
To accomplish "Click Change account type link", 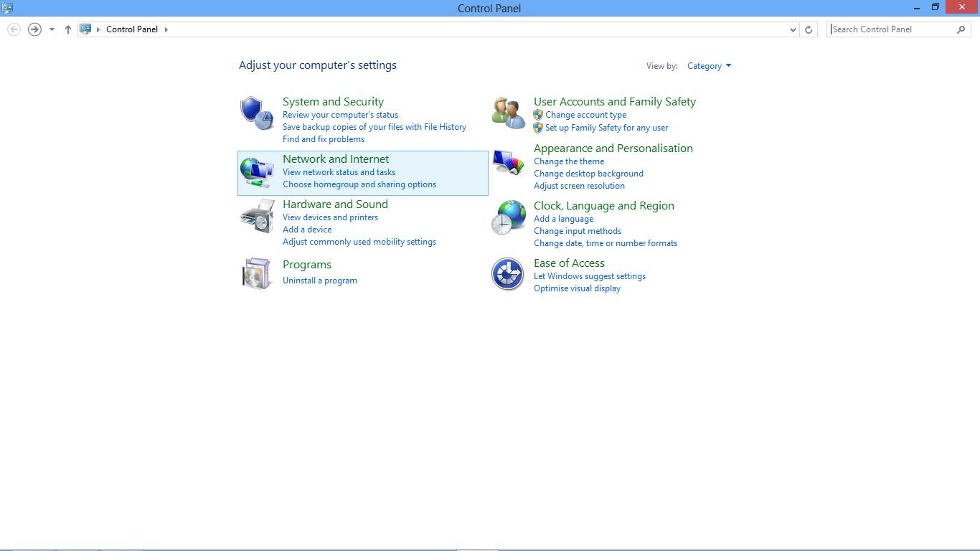I will pyautogui.click(x=585, y=115).
